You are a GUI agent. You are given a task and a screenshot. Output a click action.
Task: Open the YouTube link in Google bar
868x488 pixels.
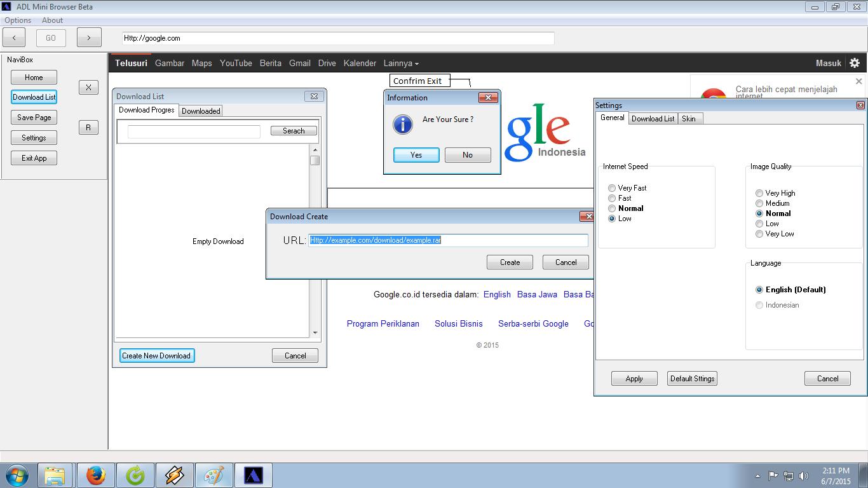pos(236,63)
